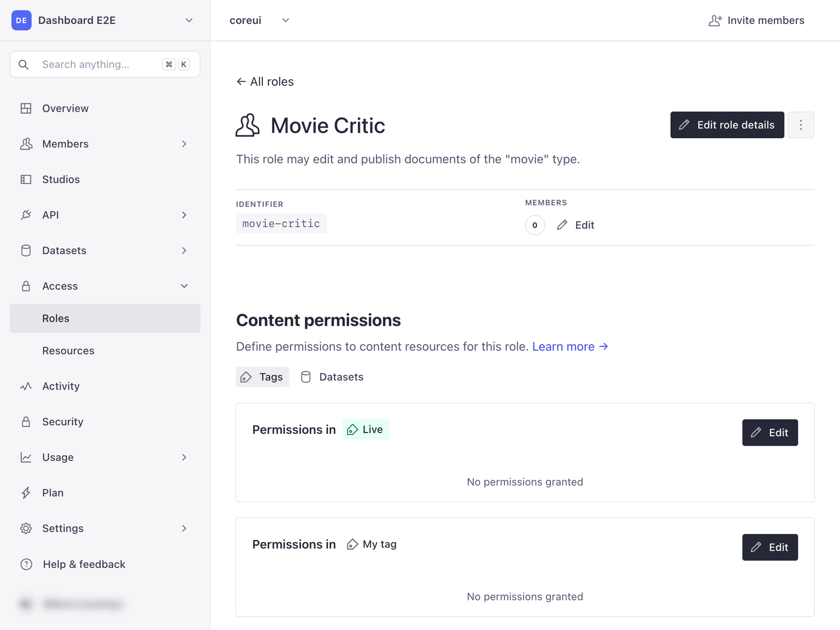
Task: Click the Plan lightning bolt icon
Action: (26, 493)
